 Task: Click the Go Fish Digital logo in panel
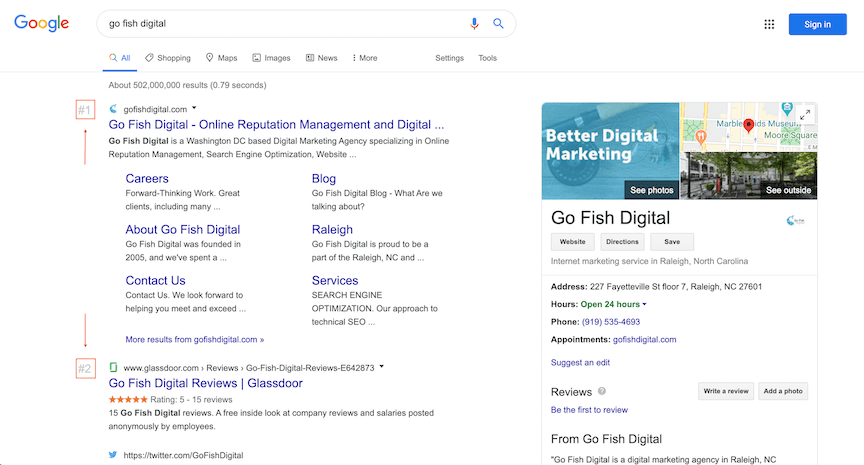point(795,220)
